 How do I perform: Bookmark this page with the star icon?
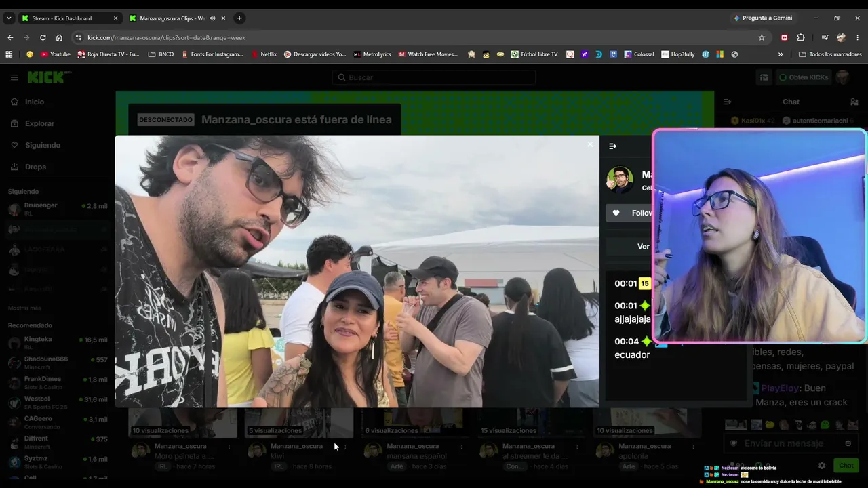762,37
